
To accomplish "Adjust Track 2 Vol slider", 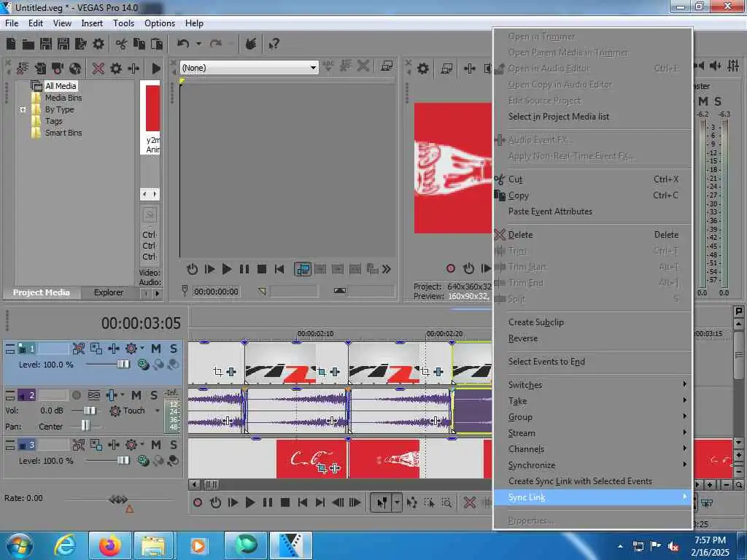I will [90, 411].
